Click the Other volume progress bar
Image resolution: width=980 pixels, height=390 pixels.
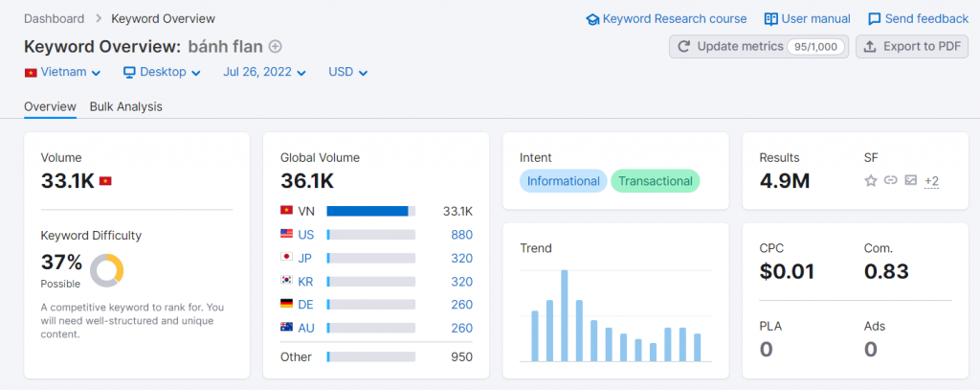370,356
